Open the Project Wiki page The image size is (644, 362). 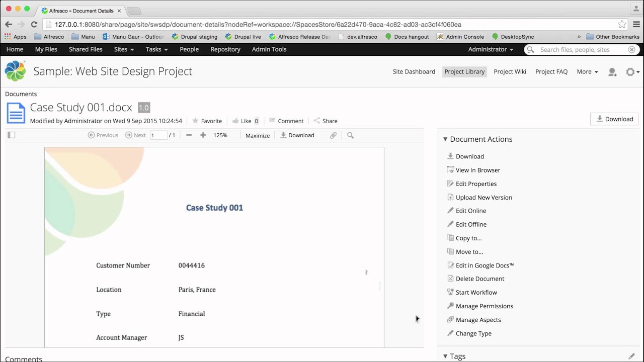click(x=510, y=71)
